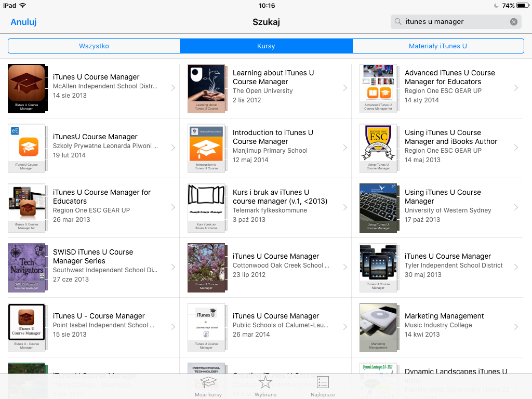Open the Najlepsze list icon

[x=323, y=383]
